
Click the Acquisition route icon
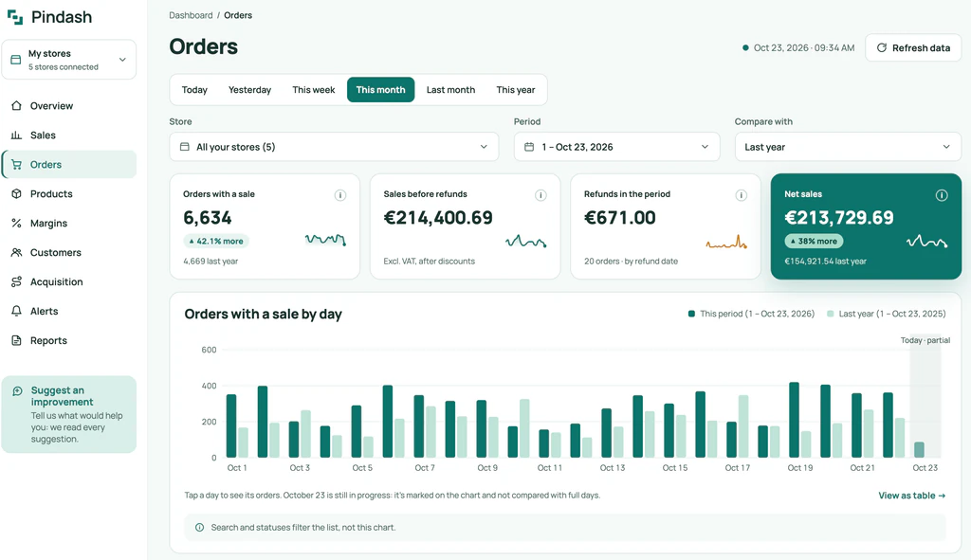click(x=17, y=281)
